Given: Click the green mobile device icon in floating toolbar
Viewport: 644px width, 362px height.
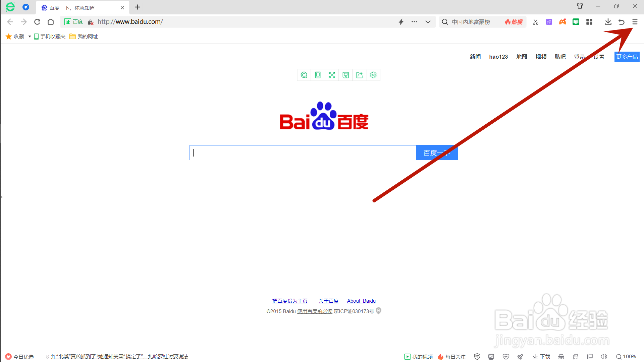Looking at the screenshot, I should tap(318, 75).
